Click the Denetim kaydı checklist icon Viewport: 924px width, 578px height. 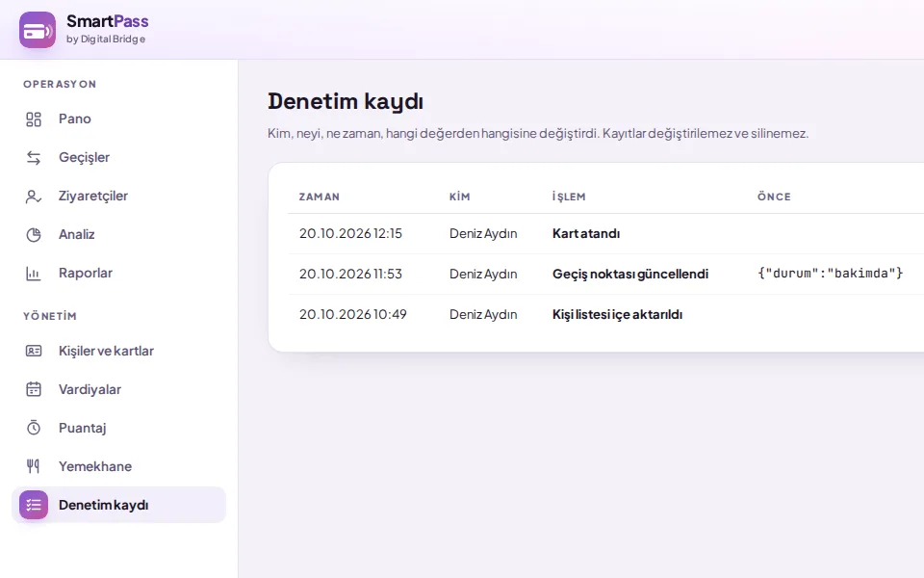34,505
